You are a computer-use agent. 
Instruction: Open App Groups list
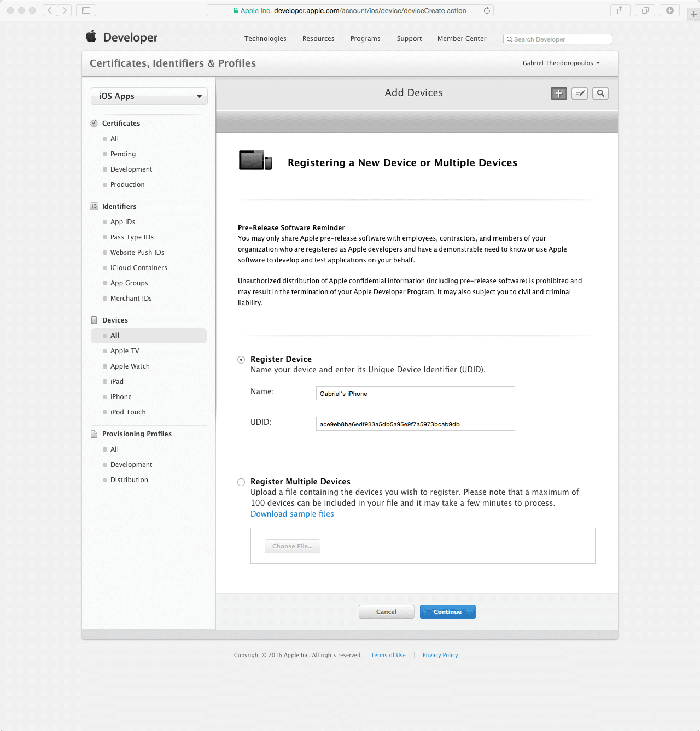129,283
